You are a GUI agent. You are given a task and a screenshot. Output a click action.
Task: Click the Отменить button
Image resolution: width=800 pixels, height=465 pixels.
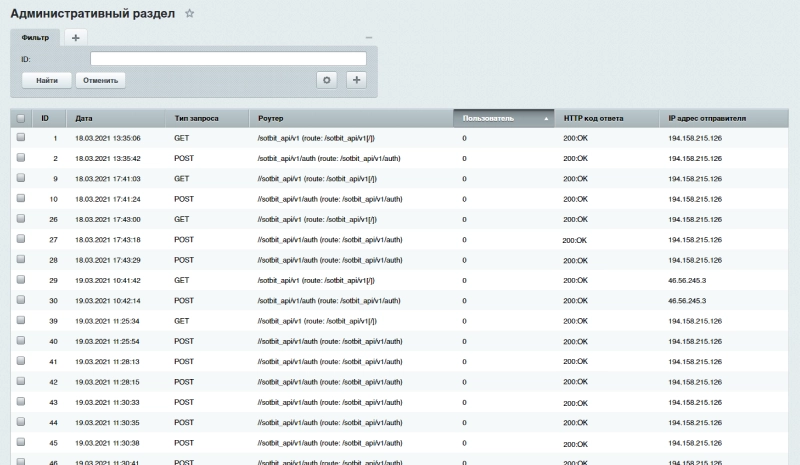pos(101,80)
